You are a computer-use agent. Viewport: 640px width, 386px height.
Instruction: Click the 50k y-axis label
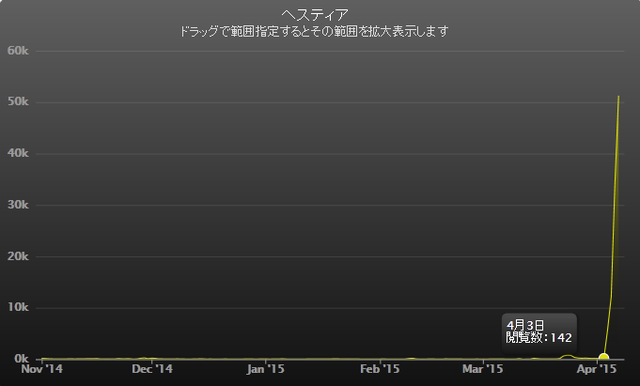pyautogui.click(x=18, y=102)
